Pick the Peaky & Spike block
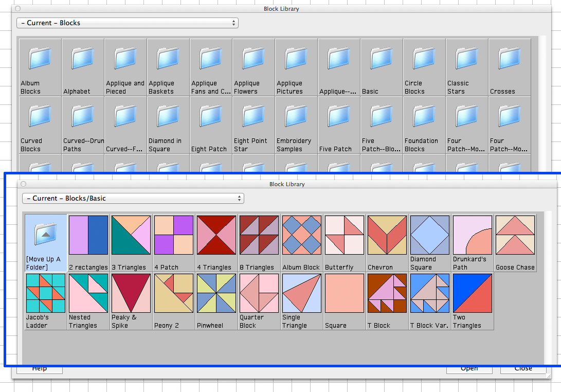This screenshot has height=392, width=561. [131, 294]
